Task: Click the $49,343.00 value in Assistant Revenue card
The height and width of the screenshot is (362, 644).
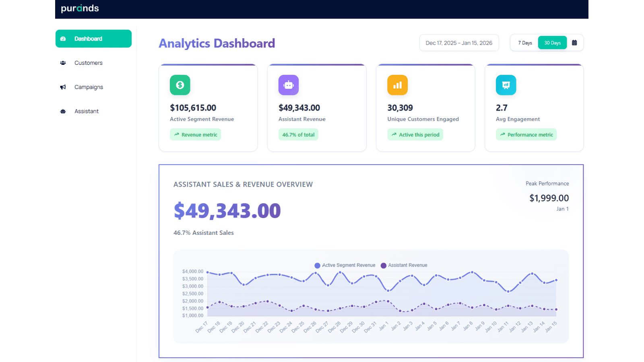Action: [x=299, y=108]
